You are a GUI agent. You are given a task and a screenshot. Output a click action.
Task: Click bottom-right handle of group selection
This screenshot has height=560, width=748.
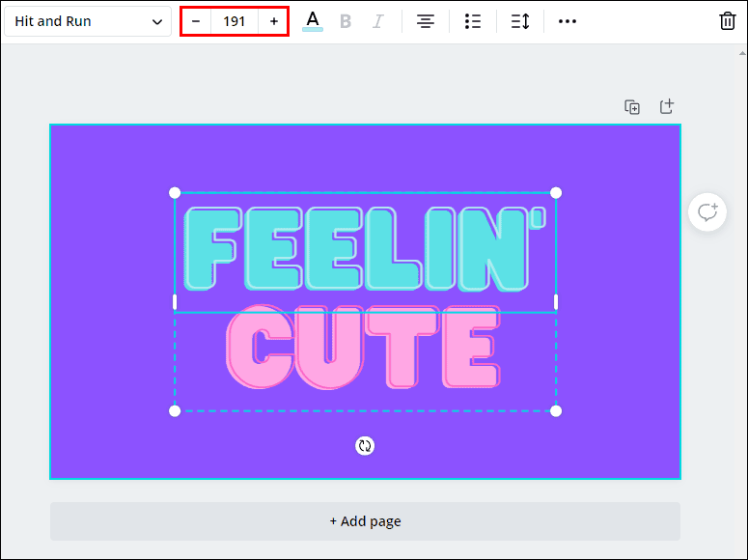pos(556,411)
